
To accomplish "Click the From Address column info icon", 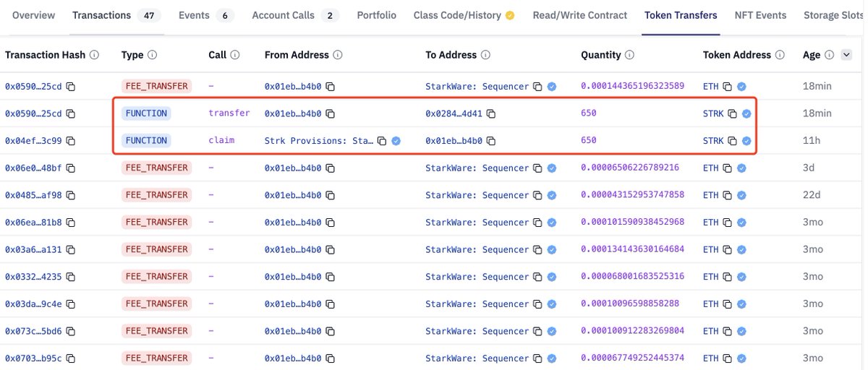I will coord(338,55).
